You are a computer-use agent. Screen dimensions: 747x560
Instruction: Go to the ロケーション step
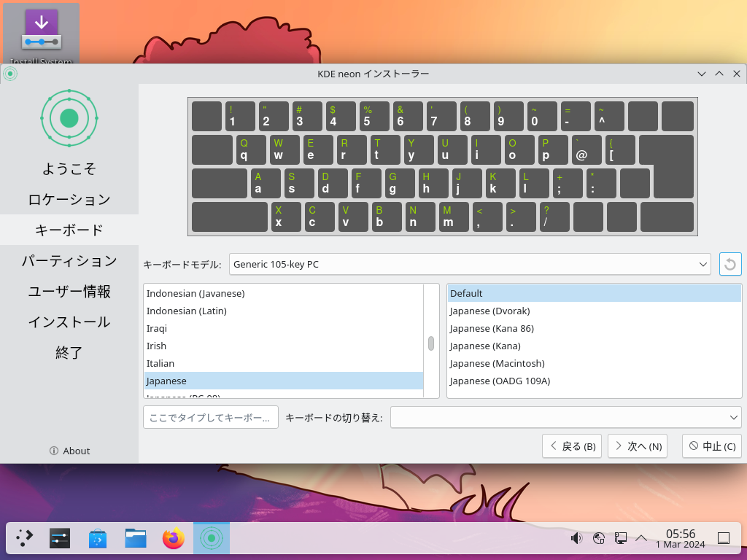69,199
